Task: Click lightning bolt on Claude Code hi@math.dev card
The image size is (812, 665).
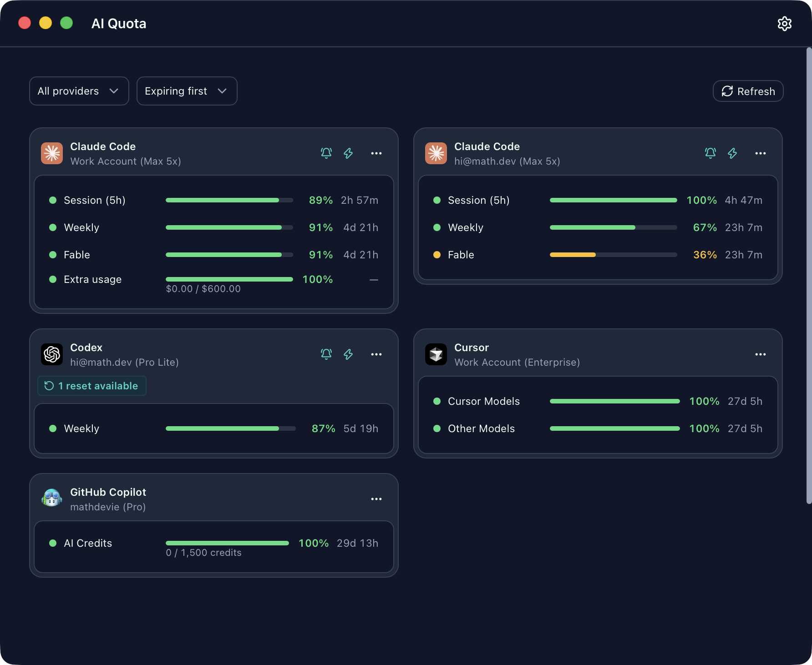Action: click(x=732, y=153)
